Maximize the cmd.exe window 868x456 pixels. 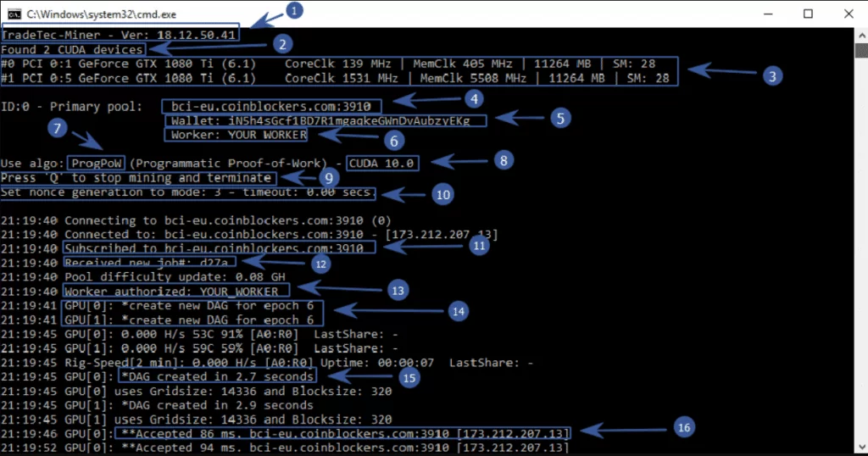(808, 14)
